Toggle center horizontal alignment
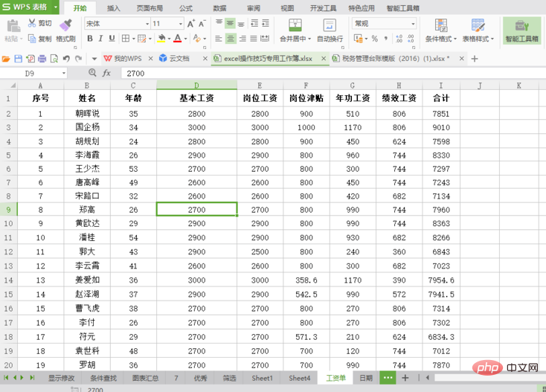The image size is (546, 392). 230,38
